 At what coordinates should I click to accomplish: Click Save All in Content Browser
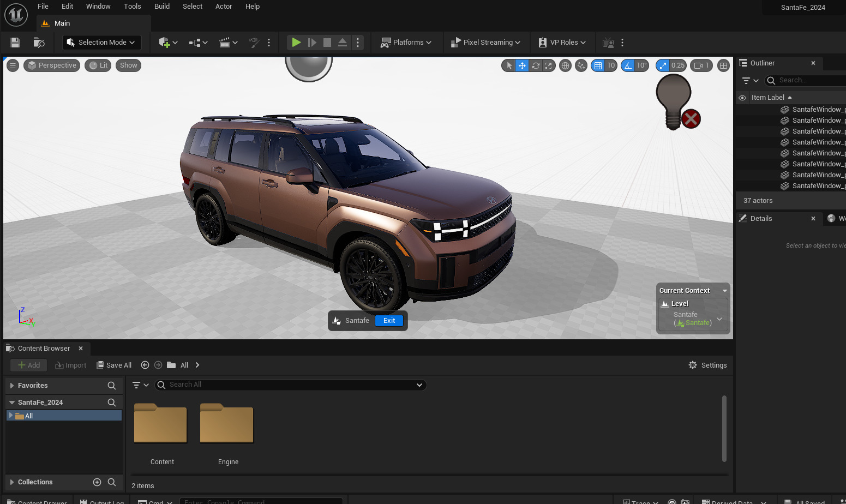click(x=114, y=365)
